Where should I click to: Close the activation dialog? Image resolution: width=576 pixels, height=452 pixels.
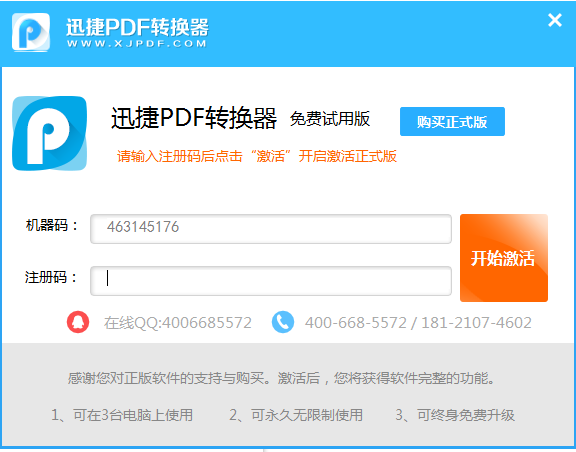click(x=555, y=20)
